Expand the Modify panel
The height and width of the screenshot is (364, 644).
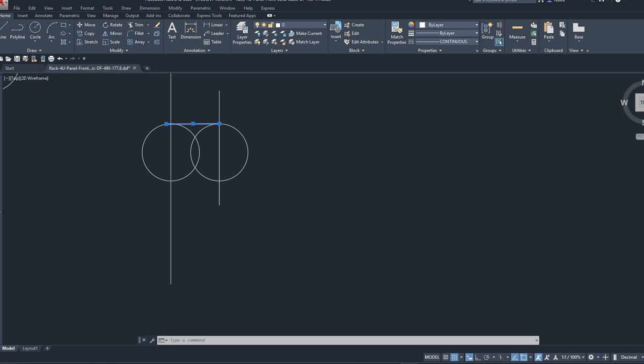coord(119,50)
